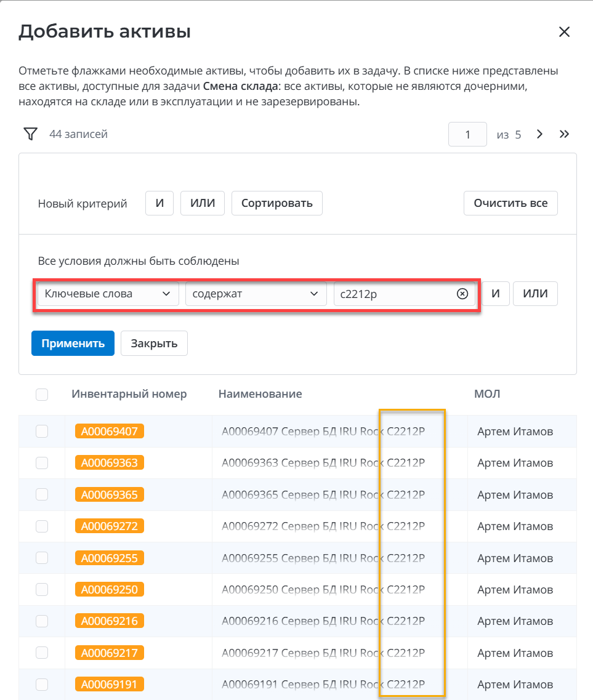Click the filter funnel icon
Image resolution: width=593 pixels, height=700 pixels.
pyautogui.click(x=30, y=134)
